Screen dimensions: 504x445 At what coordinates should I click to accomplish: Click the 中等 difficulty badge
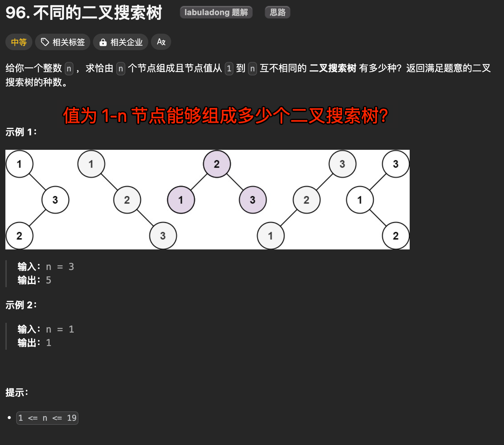[x=19, y=42]
